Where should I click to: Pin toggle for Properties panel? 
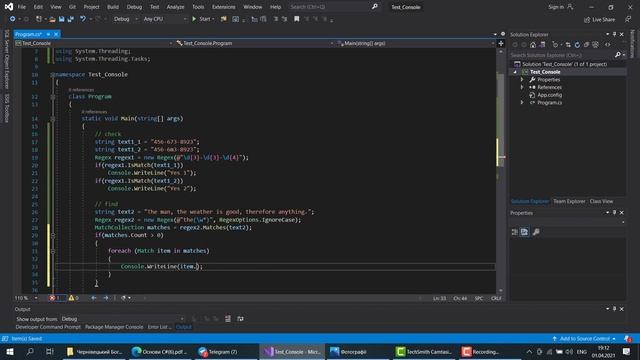[x=614, y=213]
